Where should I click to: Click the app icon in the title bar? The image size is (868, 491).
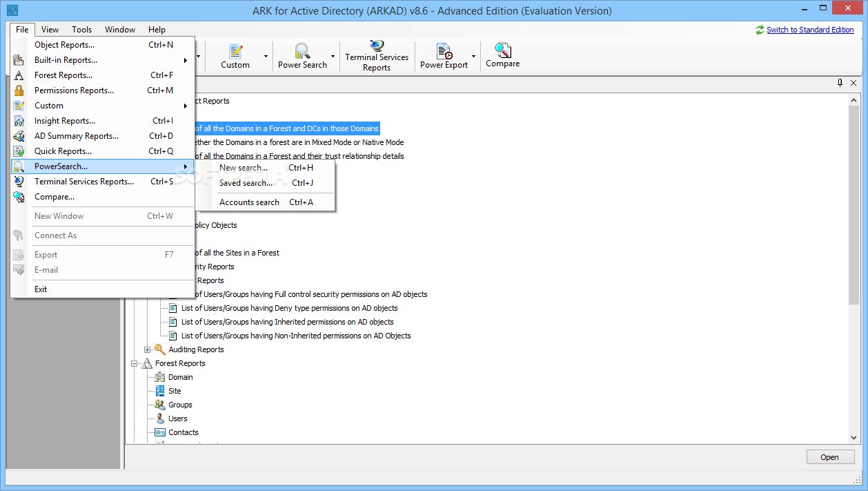click(x=12, y=10)
